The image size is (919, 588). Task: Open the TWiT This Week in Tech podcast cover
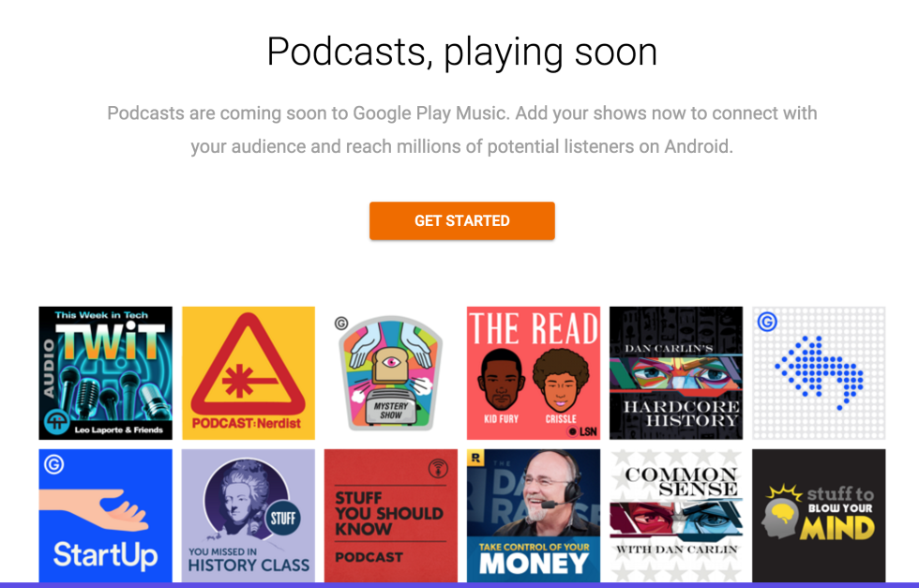[105, 373]
